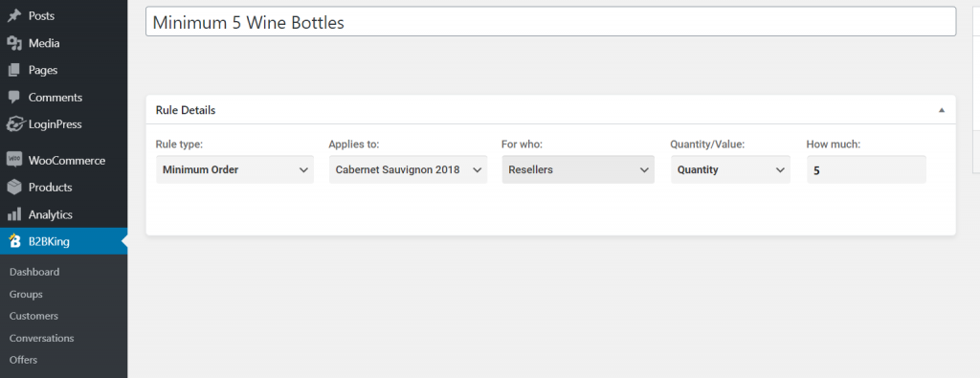
Task: Click the Pages icon in sidebar
Action: (x=13, y=70)
